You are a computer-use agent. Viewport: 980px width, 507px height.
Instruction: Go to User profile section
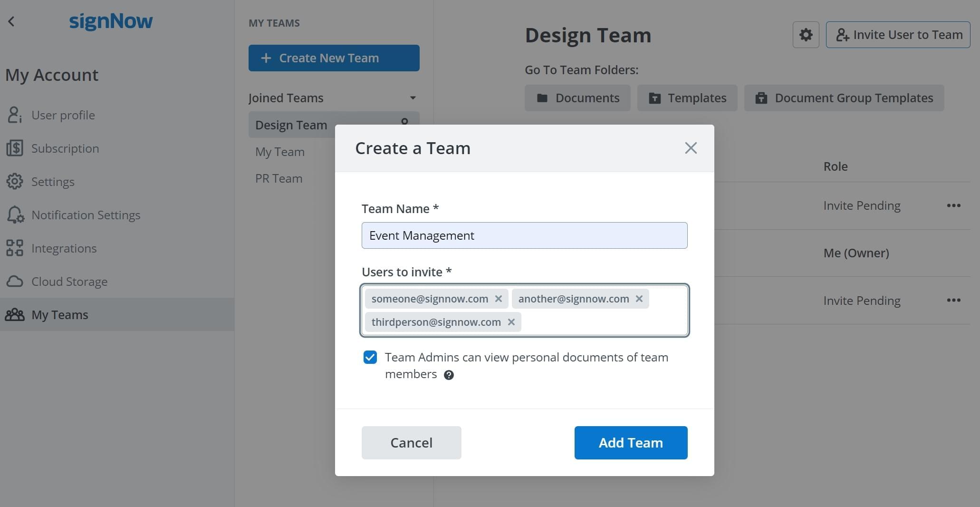[63, 115]
